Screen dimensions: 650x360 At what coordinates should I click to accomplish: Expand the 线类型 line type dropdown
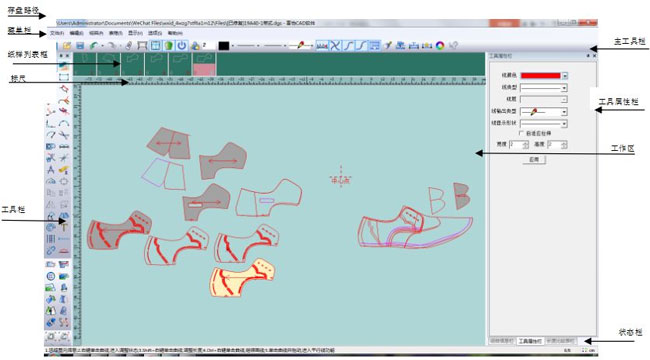click(543, 88)
